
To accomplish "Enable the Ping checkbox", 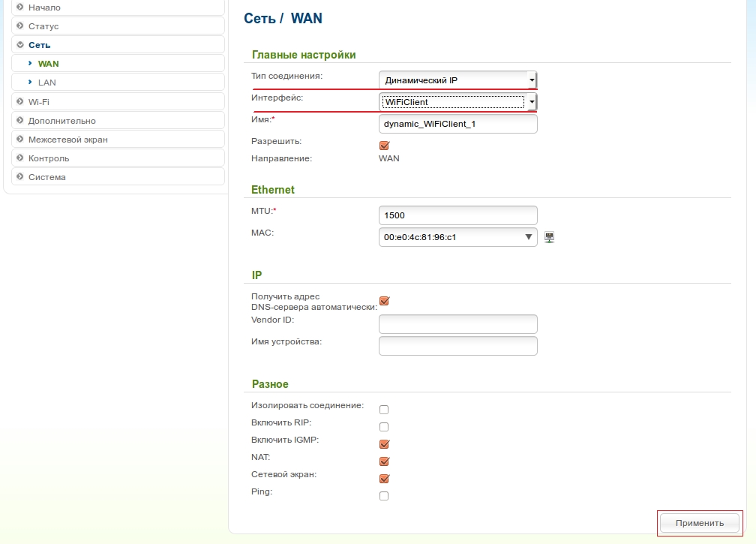I will [x=384, y=496].
